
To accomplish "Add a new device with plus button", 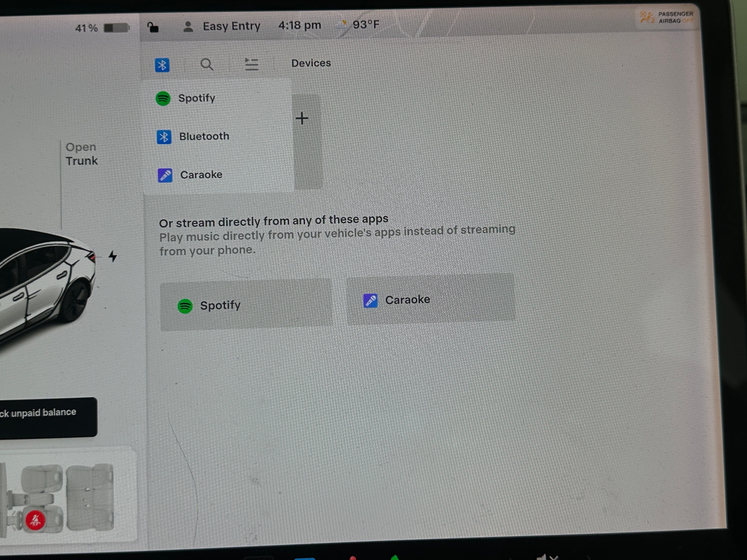I will [302, 118].
